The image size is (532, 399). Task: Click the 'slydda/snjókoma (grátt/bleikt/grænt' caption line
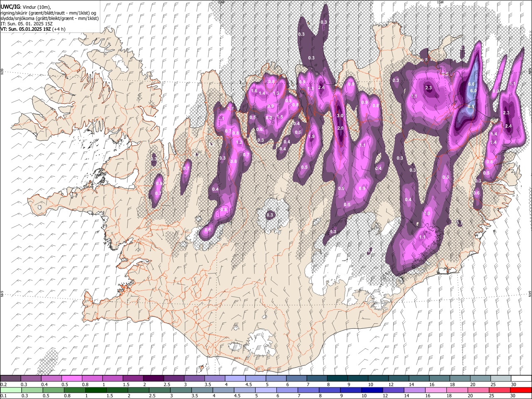(x=49, y=18)
